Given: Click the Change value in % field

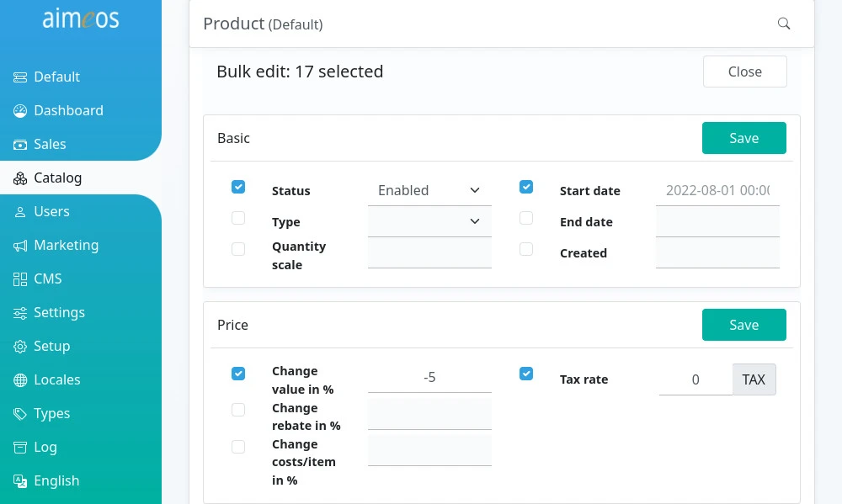Looking at the screenshot, I should 429,377.
